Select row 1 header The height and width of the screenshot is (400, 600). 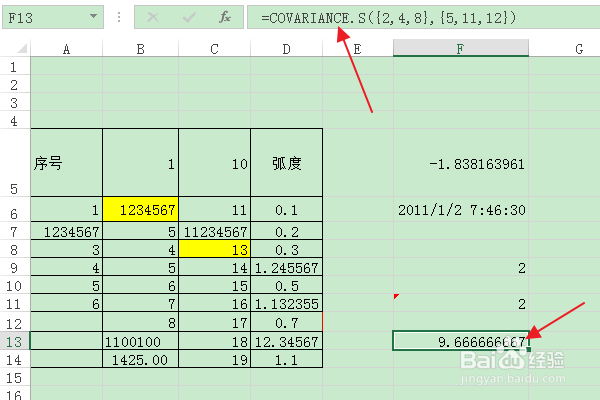[15, 66]
